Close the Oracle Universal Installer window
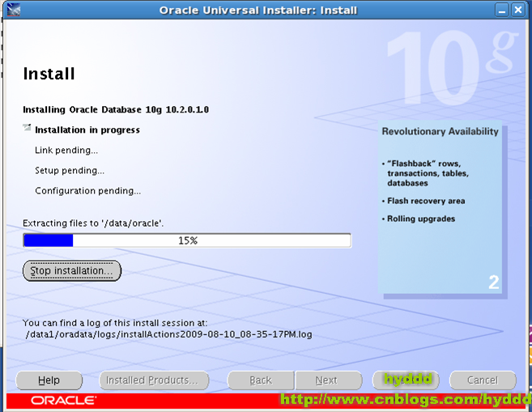Image resolution: width=532 pixels, height=412 pixels. (518, 10)
